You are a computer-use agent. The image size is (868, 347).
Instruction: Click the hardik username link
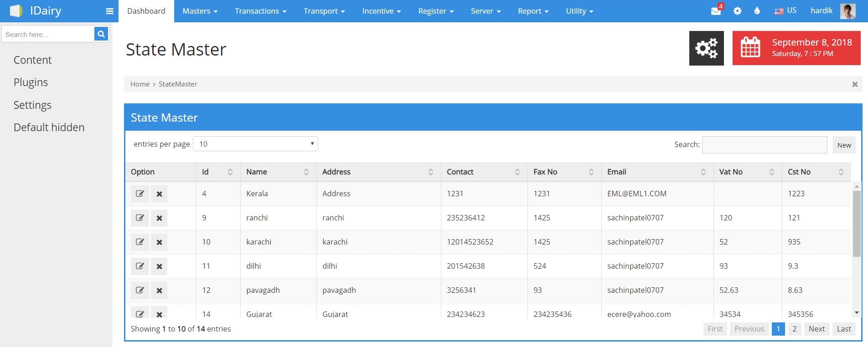tap(821, 10)
